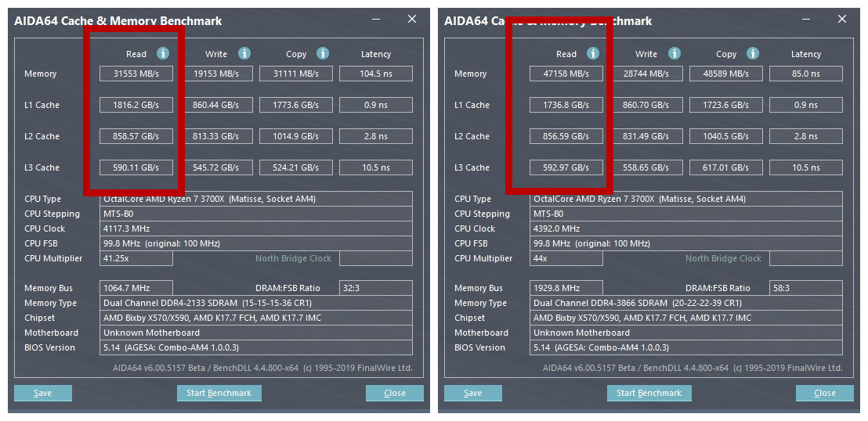
Task: Select L2 Cache Copy value 1040.5 GB/s
Action: point(725,136)
